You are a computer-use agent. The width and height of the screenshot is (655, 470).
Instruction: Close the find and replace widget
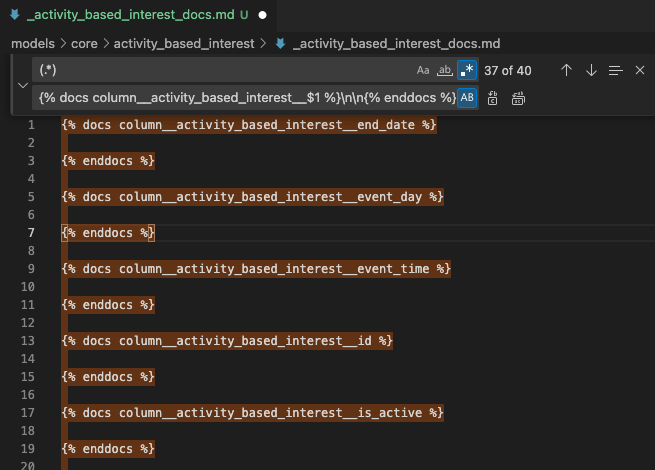click(x=640, y=70)
